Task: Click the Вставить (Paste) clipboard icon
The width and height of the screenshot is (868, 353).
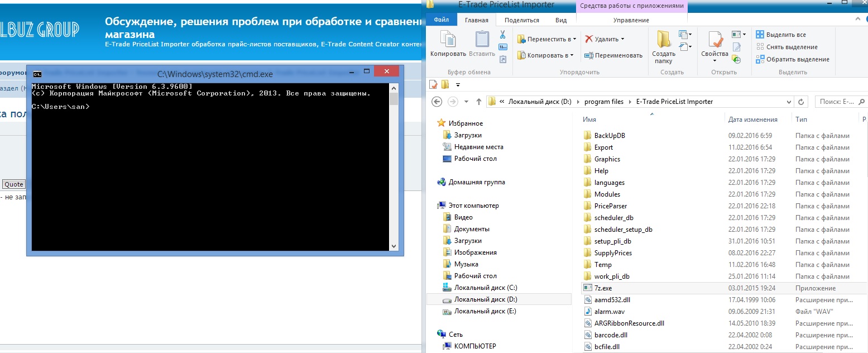Action: click(x=482, y=40)
